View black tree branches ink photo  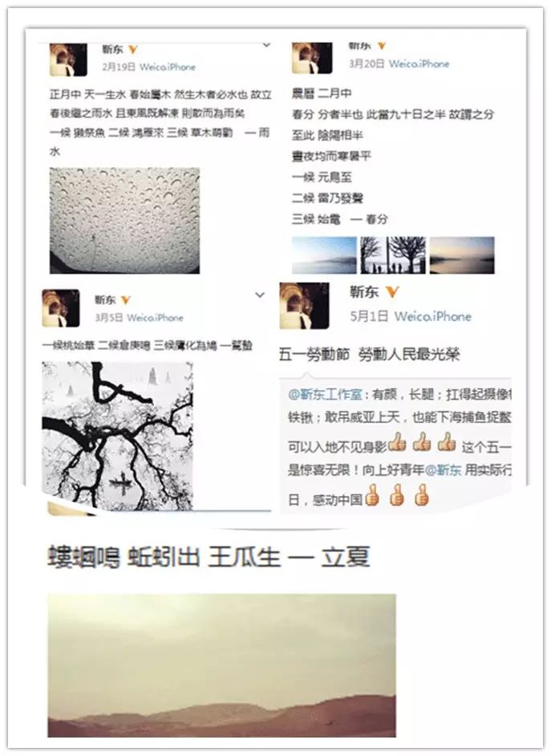click(118, 437)
